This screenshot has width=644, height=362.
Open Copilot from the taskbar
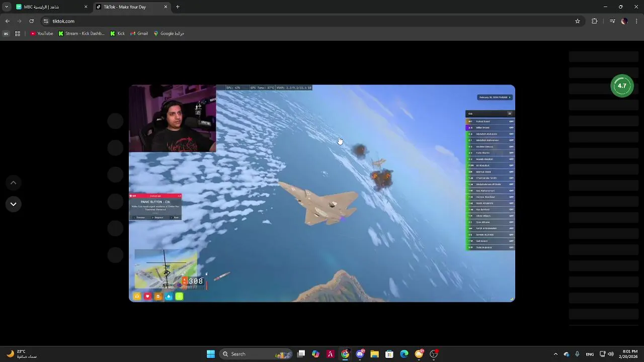click(x=315, y=354)
